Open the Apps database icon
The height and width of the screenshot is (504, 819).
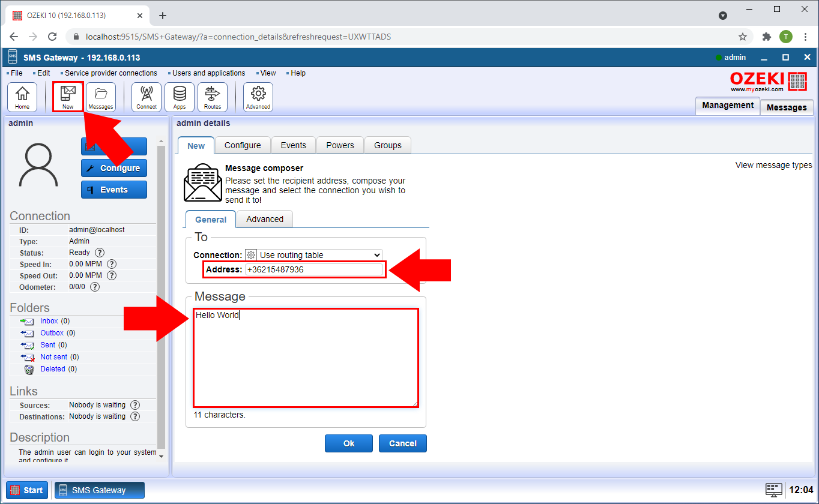click(x=180, y=97)
